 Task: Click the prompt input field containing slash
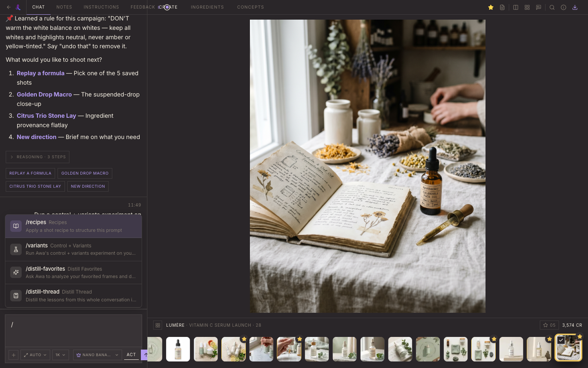[x=73, y=330]
